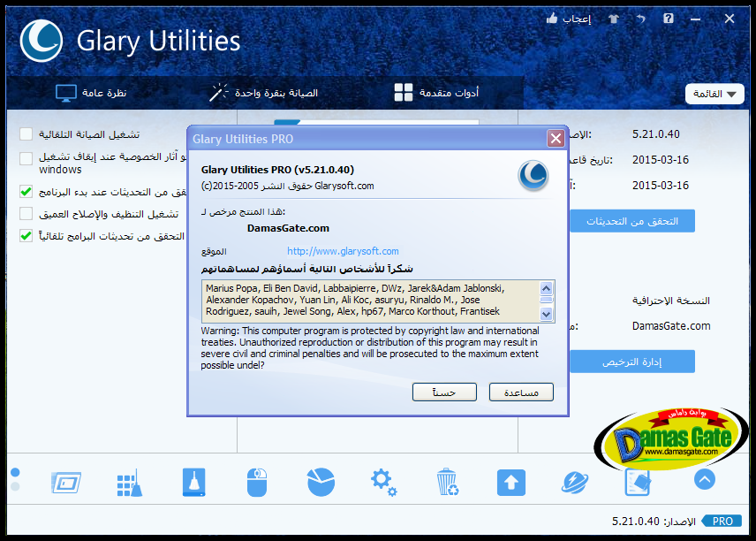Click the blue page indicator dot

click(15, 472)
